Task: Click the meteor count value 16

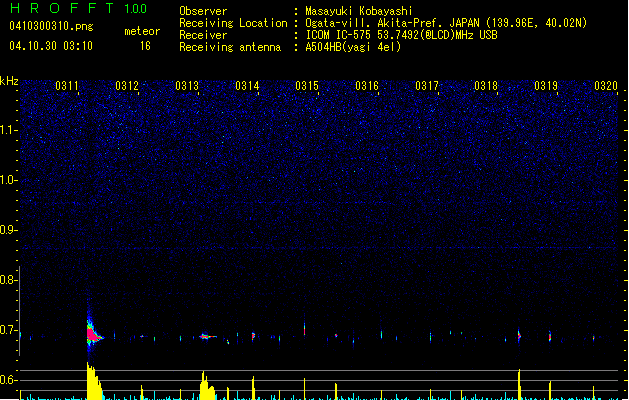Action: [145, 46]
